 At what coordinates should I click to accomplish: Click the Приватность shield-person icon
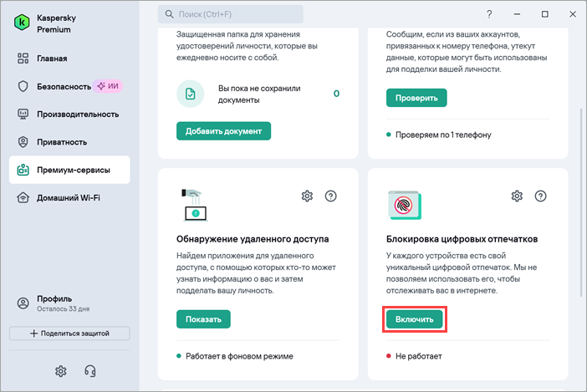[x=23, y=142]
